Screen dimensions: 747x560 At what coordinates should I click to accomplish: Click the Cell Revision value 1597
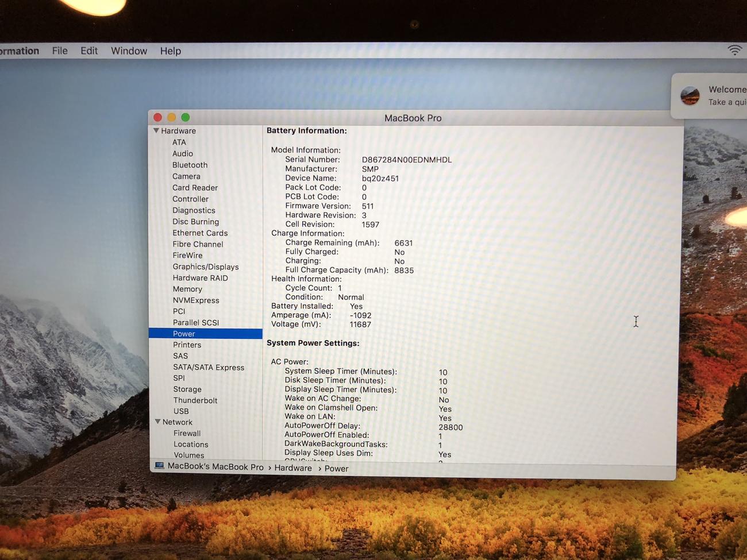[371, 225]
